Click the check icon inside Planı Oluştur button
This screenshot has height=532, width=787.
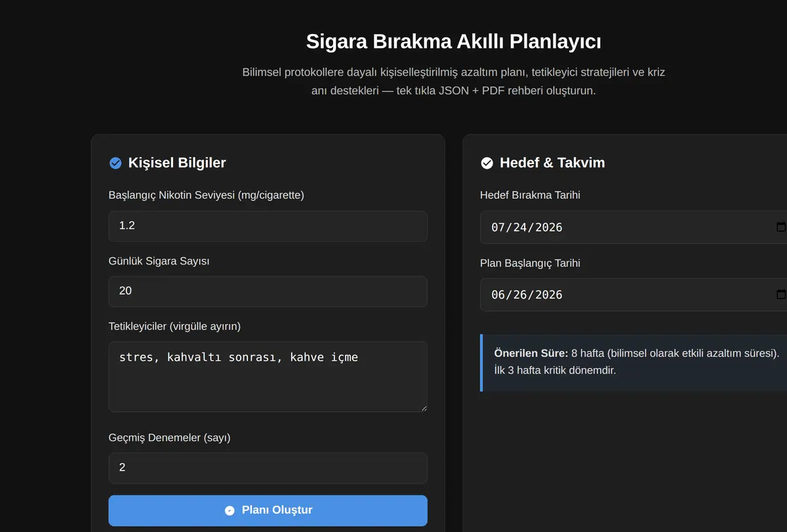click(x=230, y=510)
